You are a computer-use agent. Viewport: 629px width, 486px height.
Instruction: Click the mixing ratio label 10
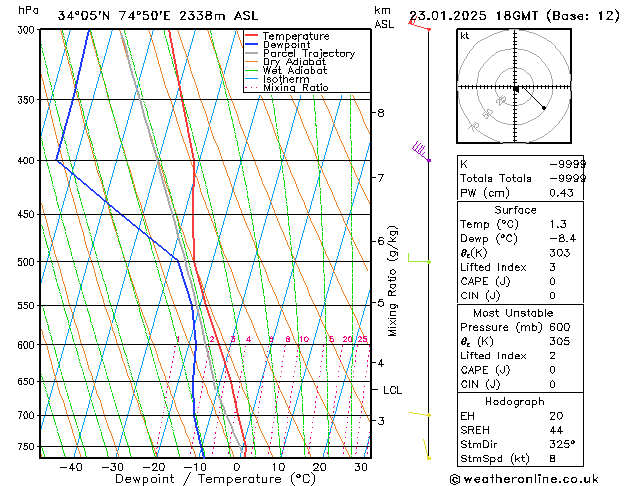pos(304,339)
